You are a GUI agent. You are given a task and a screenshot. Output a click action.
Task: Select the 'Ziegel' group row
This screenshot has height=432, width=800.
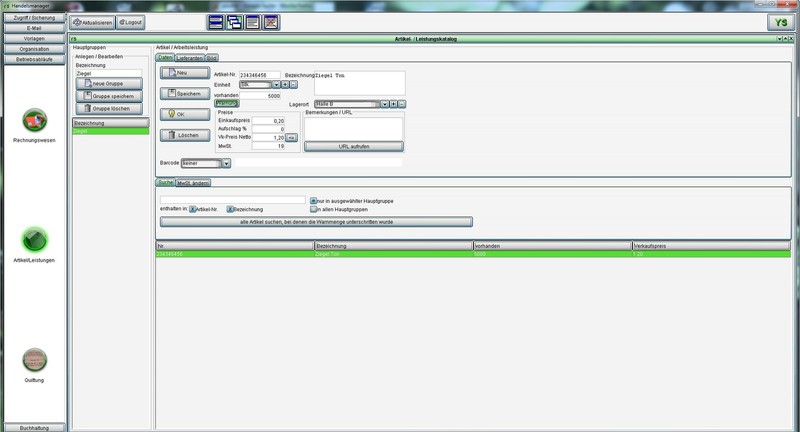[x=111, y=131]
